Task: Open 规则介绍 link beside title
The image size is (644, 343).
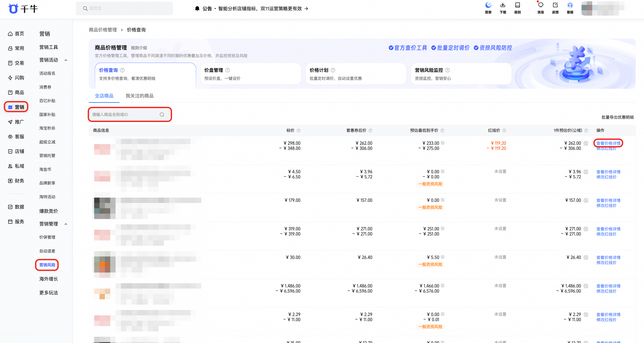Action: pyautogui.click(x=139, y=48)
